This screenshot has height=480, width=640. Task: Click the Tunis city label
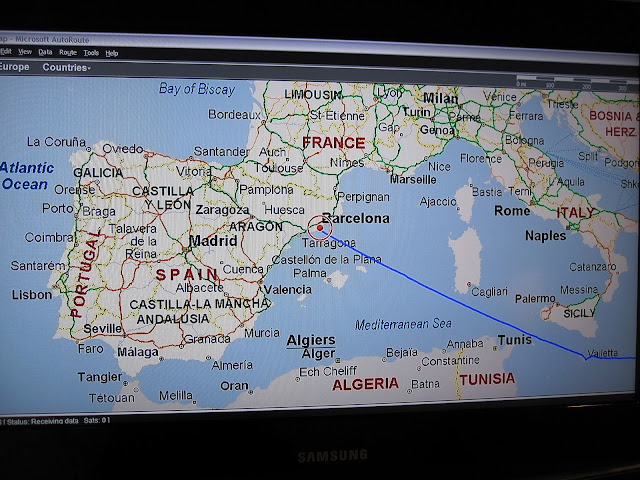click(x=515, y=340)
